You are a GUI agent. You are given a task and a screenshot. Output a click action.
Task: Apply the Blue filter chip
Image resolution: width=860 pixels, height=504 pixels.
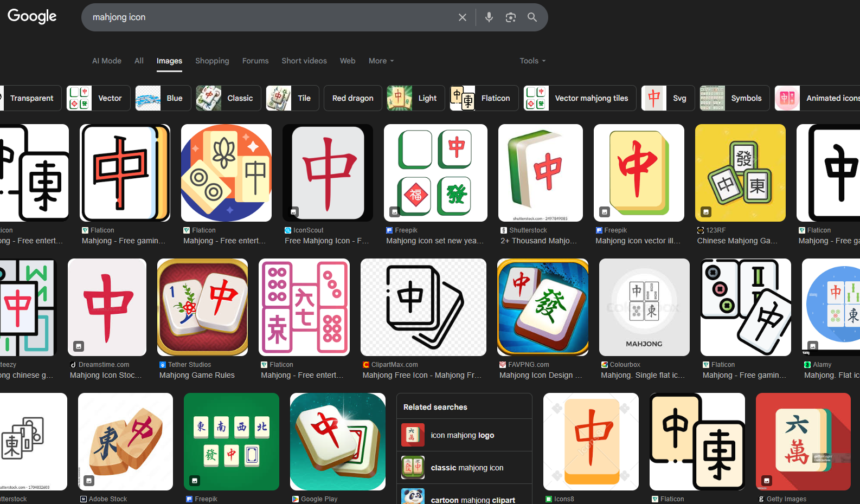163,98
